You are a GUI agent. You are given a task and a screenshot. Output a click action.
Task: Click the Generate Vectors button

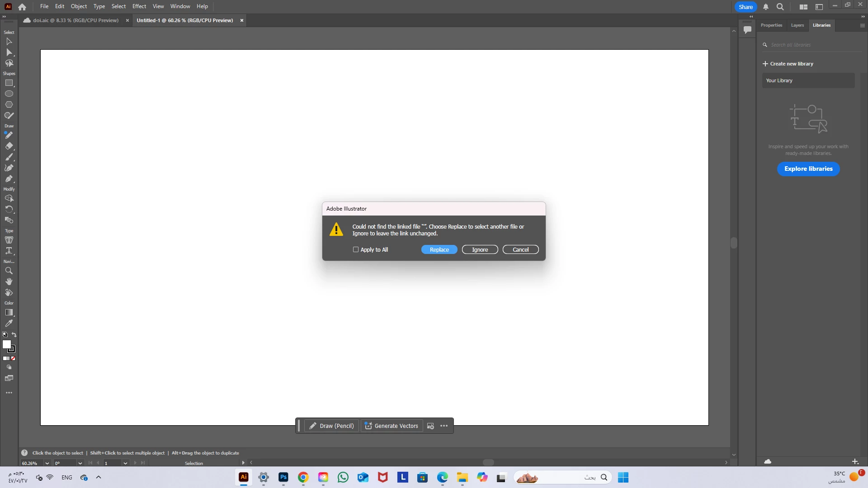click(x=392, y=426)
